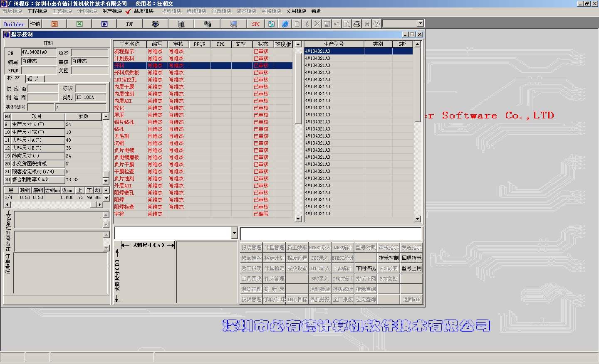Click the database cylinder toolbar icon
The width and height of the screenshot is (599, 364).
click(x=181, y=24)
